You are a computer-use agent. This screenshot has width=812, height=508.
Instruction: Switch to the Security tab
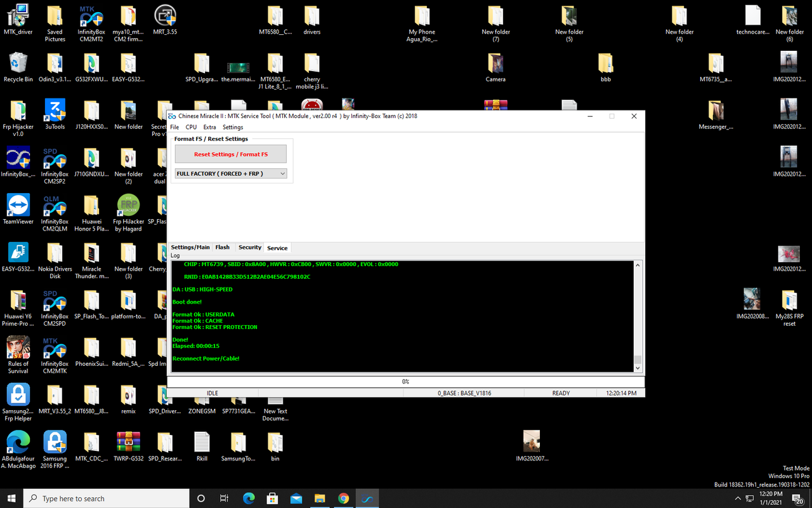pos(249,247)
